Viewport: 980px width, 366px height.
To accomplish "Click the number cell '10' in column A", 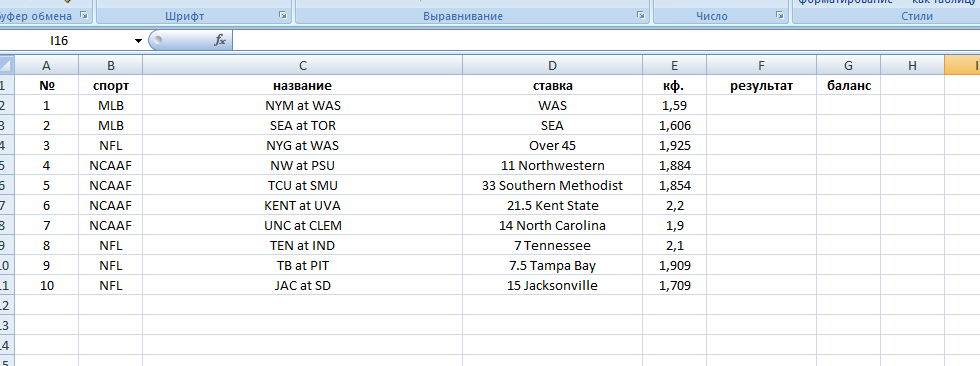I will tap(46, 285).
